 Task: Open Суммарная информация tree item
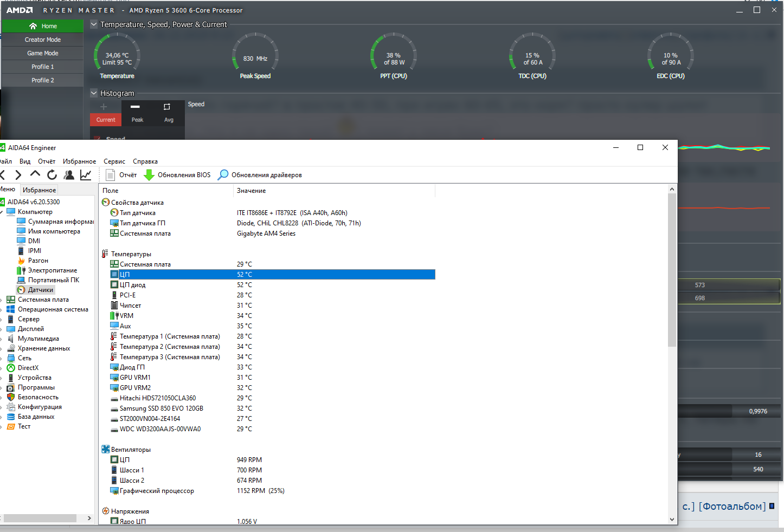(61, 222)
